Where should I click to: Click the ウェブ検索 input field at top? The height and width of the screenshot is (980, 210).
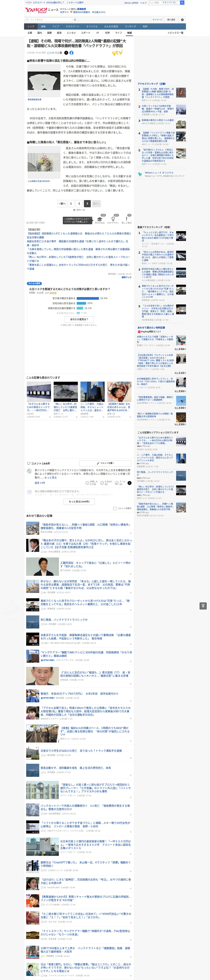(155, 3)
